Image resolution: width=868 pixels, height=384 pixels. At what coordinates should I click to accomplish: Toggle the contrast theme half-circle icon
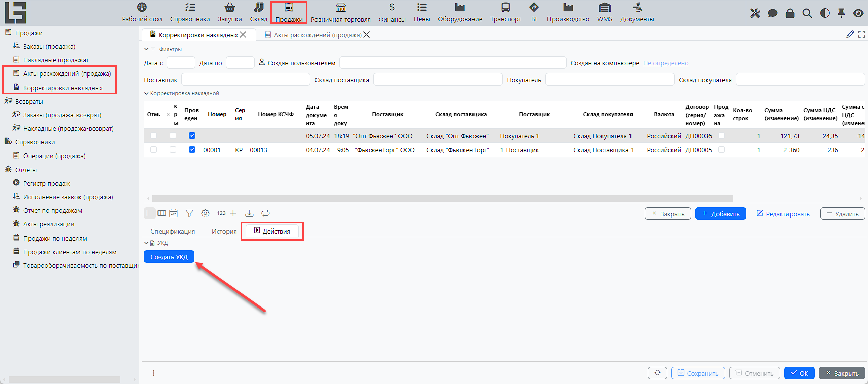[825, 13]
